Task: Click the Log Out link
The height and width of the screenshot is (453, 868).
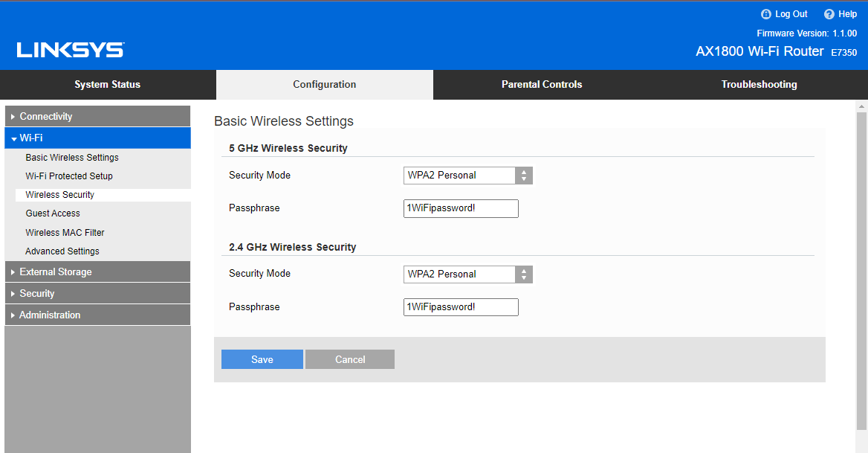Action: (791, 14)
